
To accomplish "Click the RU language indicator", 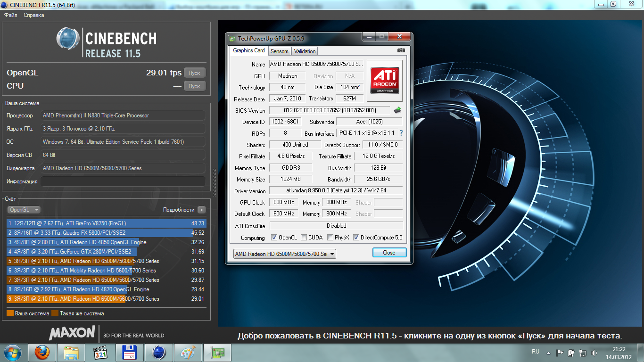I will coord(536,352).
